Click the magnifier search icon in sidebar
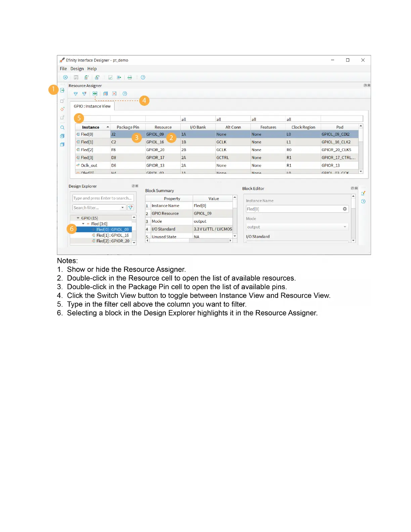 [62, 128]
